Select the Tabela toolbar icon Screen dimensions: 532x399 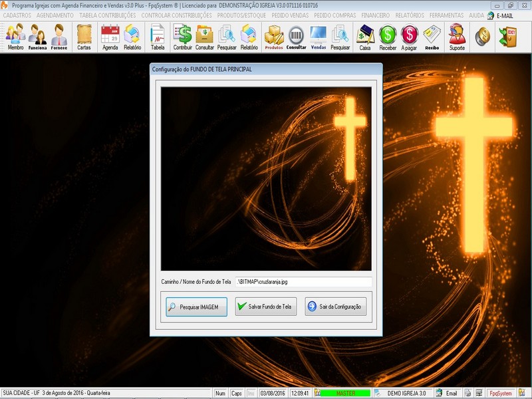(x=158, y=37)
